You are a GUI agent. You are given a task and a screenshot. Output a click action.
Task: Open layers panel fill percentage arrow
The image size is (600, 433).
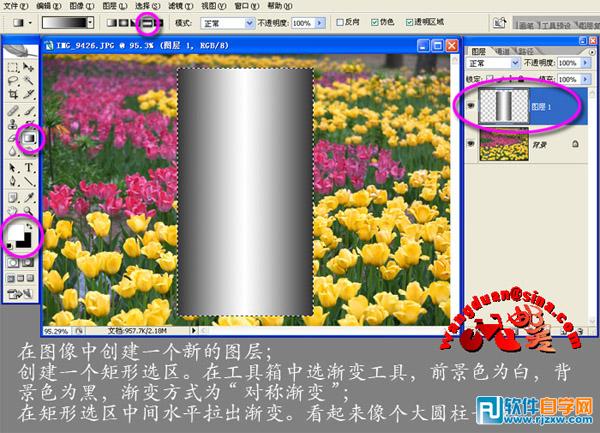[x=585, y=79]
